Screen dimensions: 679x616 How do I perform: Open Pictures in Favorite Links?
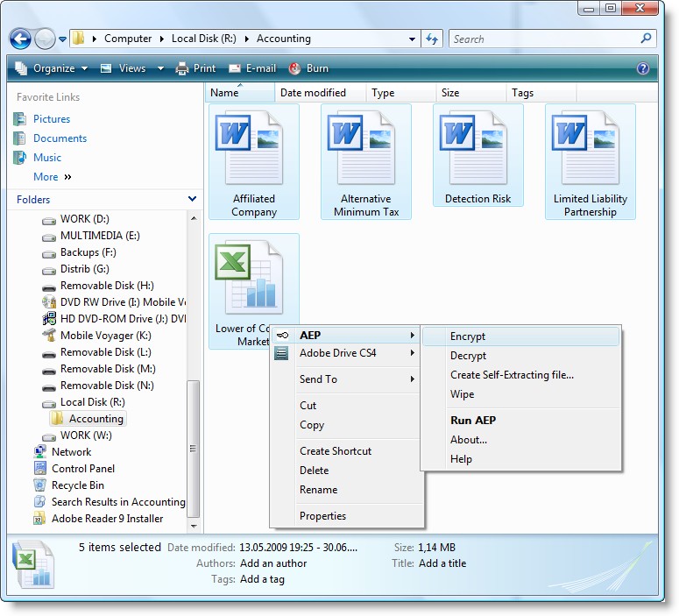[52, 119]
